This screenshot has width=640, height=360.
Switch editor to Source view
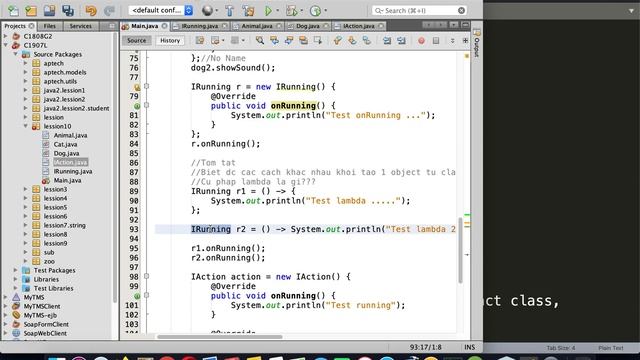(x=136, y=40)
